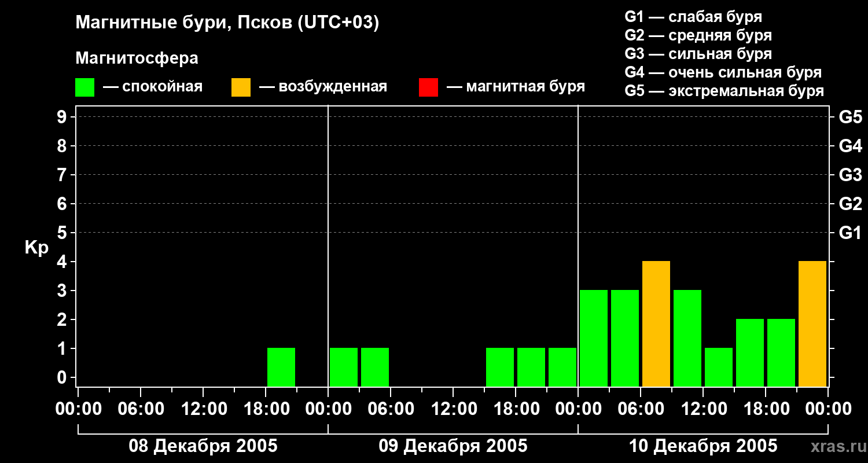Click the Kp 2 bar at 18:00–21:00 on 10 Декабря

781,352
